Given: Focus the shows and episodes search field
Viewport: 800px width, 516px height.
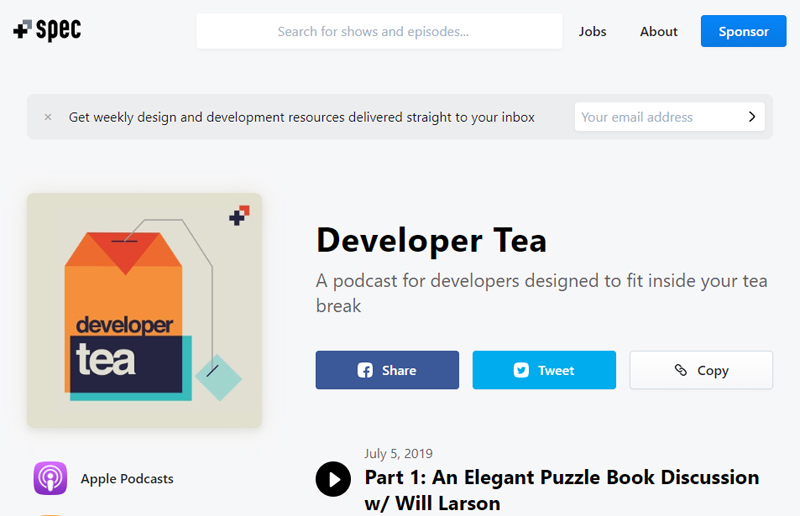Looking at the screenshot, I should tap(379, 31).
